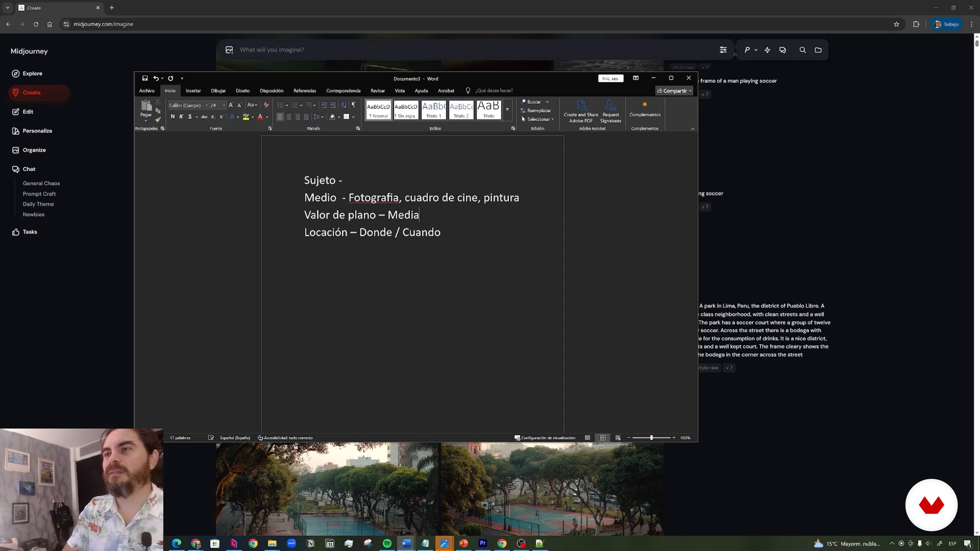980x551 pixels.
Task: Click the Format Painter brush icon
Action: tap(158, 119)
